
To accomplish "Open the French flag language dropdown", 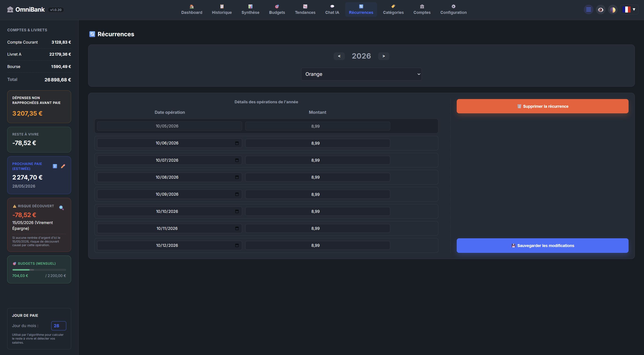I will click(629, 10).
